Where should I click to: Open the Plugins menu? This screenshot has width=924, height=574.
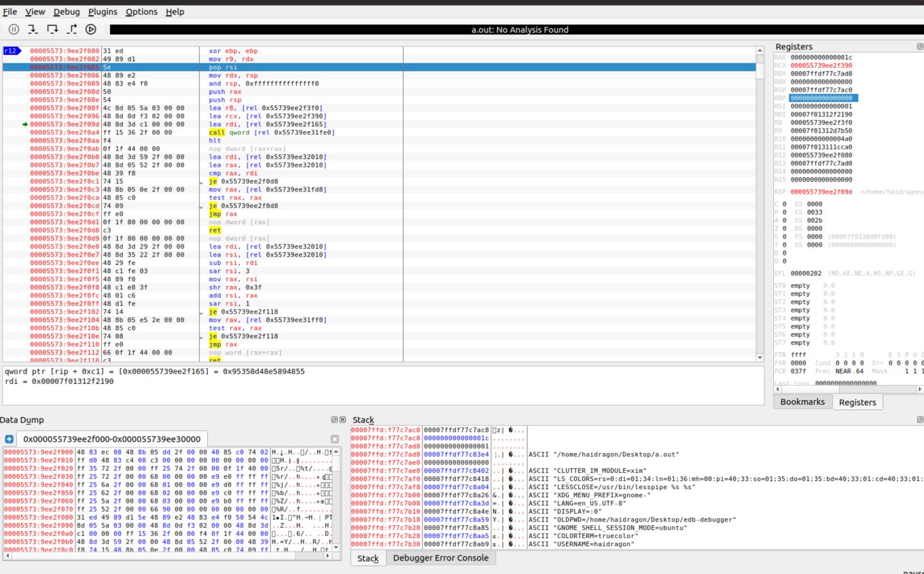pos(103,12)
